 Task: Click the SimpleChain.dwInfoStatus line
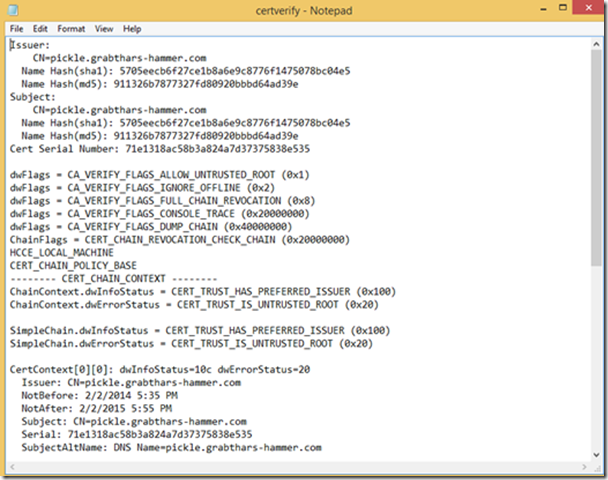(200, 331)
